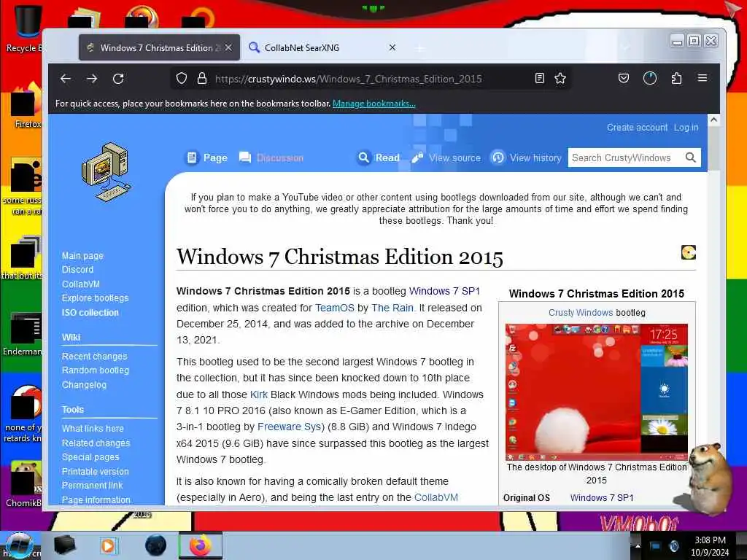Screen dimensions: 747x560
Task: Show hidden system tray icons arrow
Action: point(638,545)
